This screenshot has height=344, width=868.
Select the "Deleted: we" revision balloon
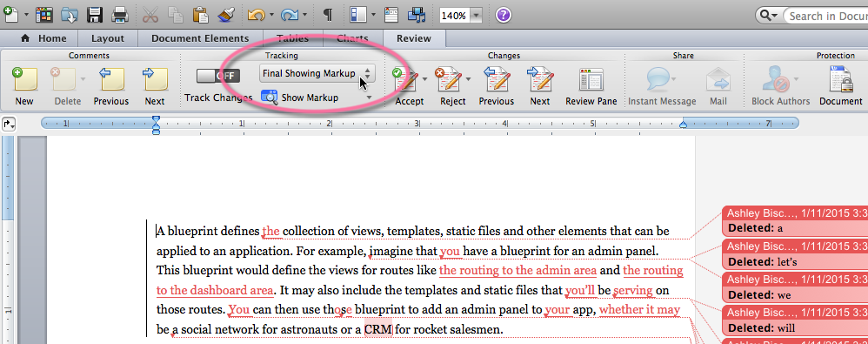pyautogui.click(x=795, y=287)
